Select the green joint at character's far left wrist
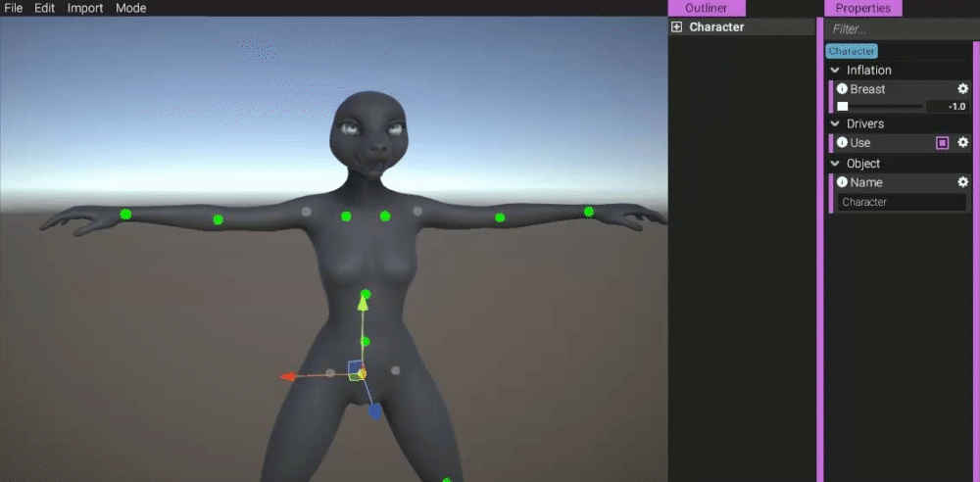This screenshot has height=482, width=980. pos(125,215)
